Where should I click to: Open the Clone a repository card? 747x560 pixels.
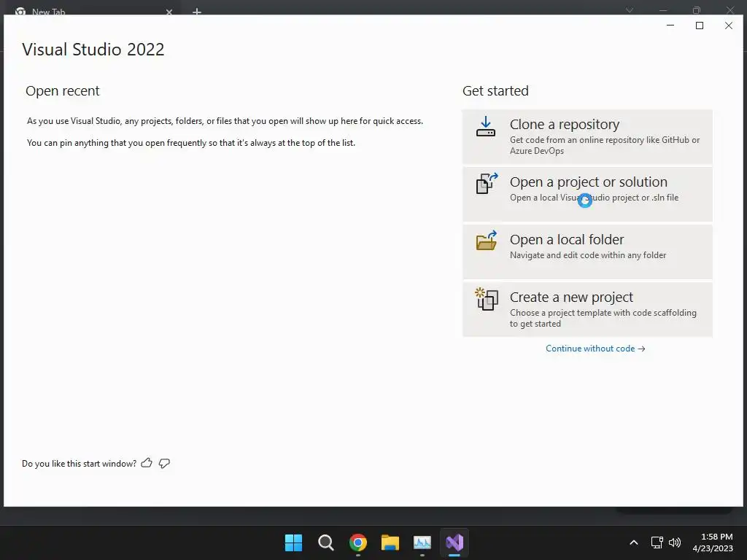[x=587, y=137]
